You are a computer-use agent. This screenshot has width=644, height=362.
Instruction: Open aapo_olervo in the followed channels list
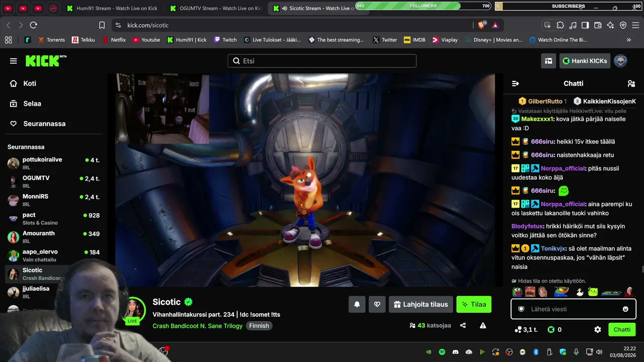tap(53, 255)
